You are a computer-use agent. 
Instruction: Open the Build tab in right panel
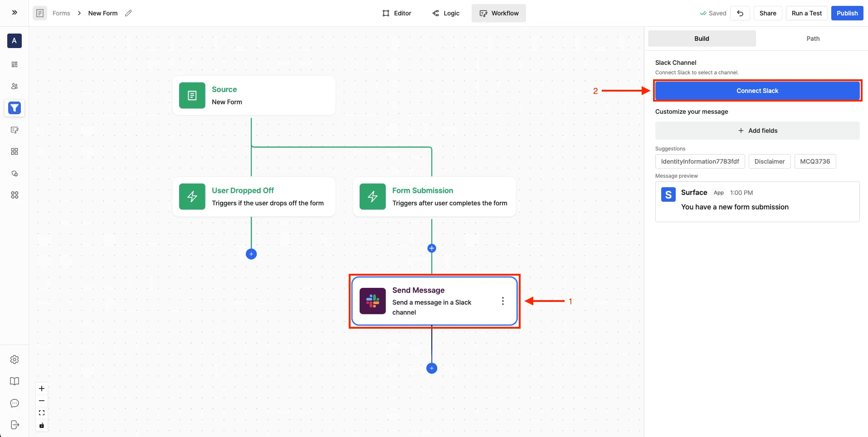point(702,39)
